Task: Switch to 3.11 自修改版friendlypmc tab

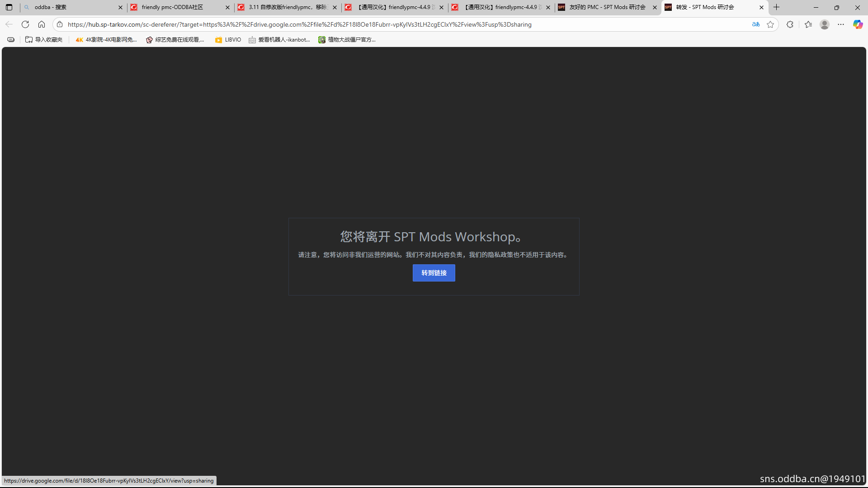Action: pos(287,7)
